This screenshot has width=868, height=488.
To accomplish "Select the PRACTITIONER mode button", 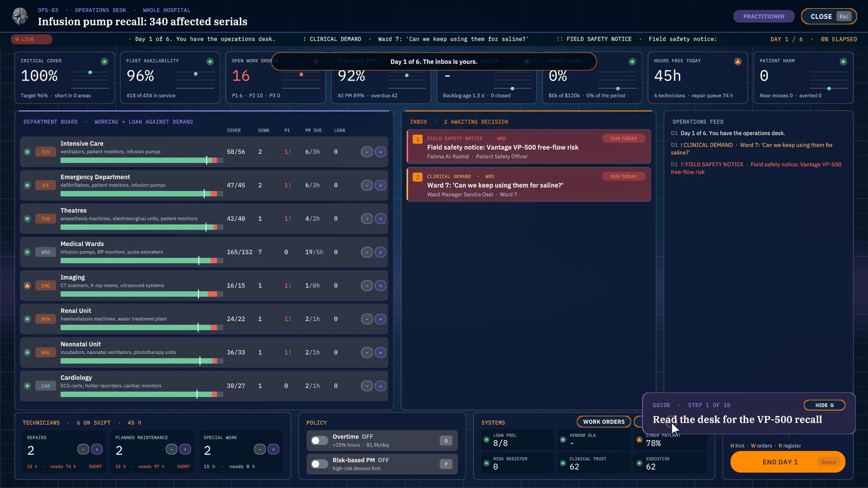I will 764,16.
